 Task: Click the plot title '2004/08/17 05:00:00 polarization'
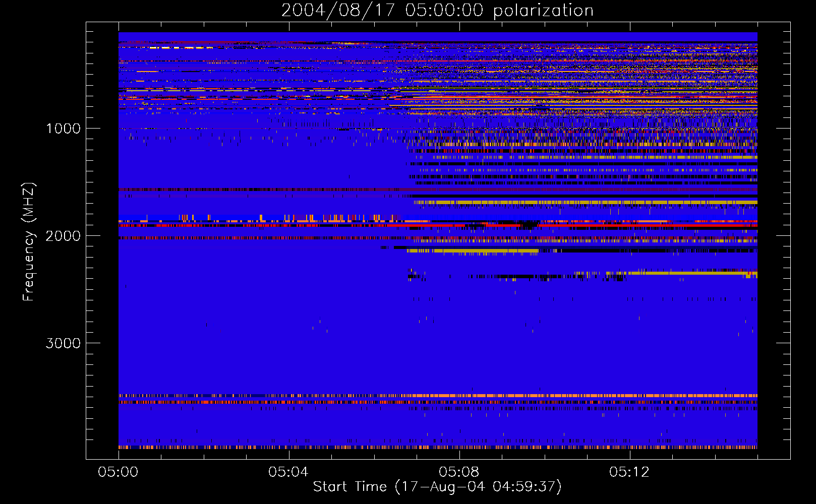point(437,11)
